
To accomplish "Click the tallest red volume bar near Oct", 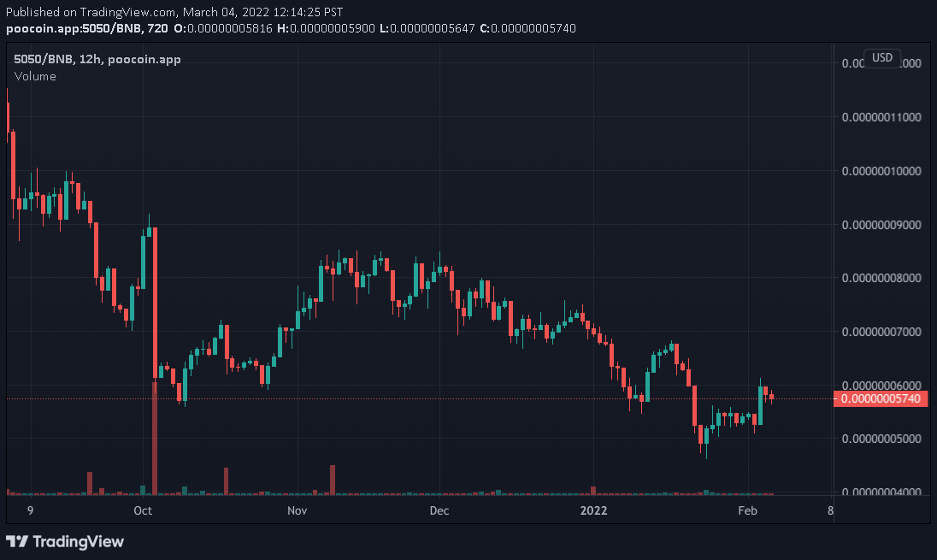I will click(x=155, y=438).
